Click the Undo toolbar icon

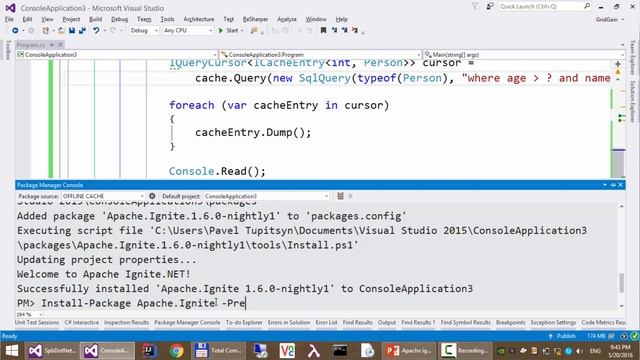(96, 31)
